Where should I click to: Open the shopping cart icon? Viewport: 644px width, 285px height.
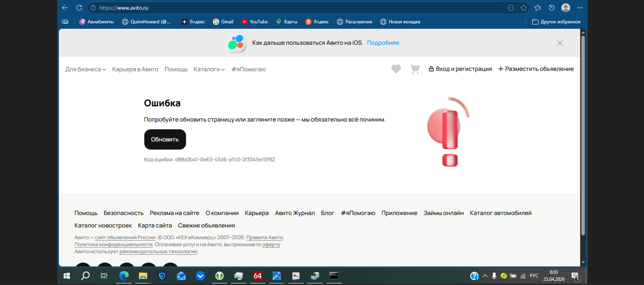tap(415, 69)
